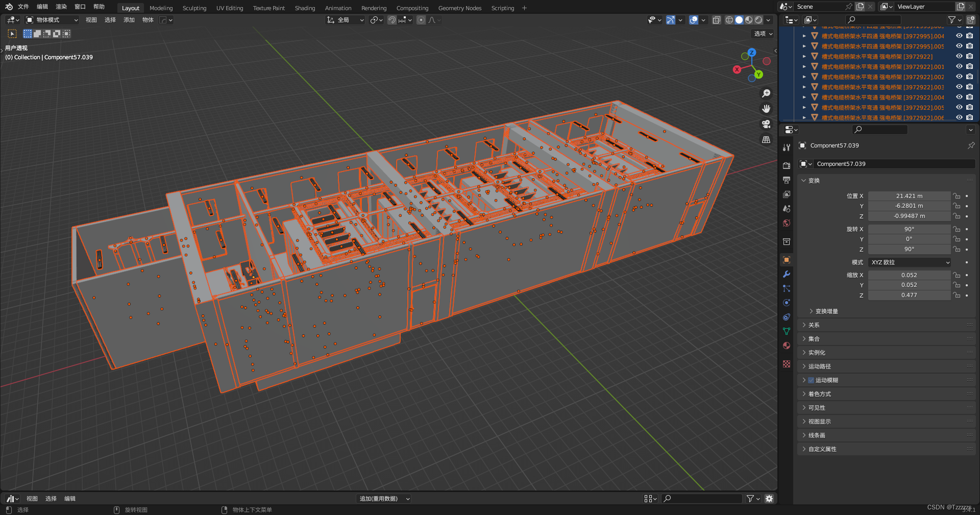Open the 渲染 menu in the top bar
The height and width of the screenshot is (515, 980).
pos(61,7)
